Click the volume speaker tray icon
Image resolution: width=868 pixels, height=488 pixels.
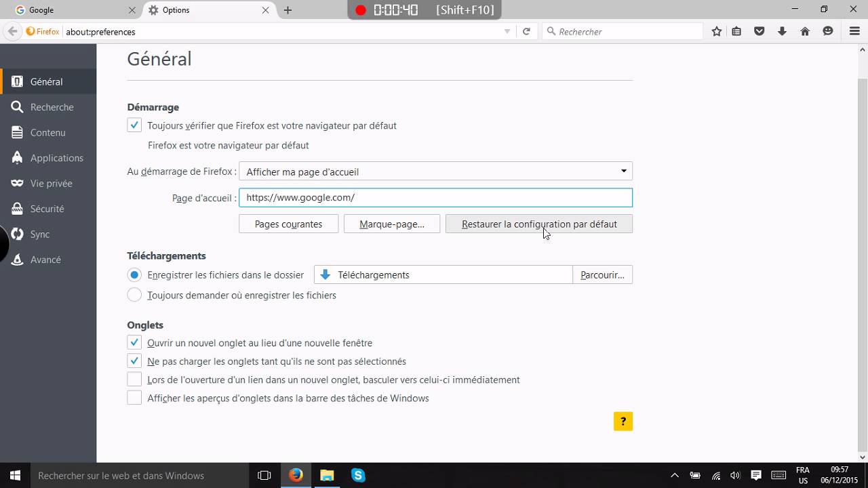click(x=736, y=476)
